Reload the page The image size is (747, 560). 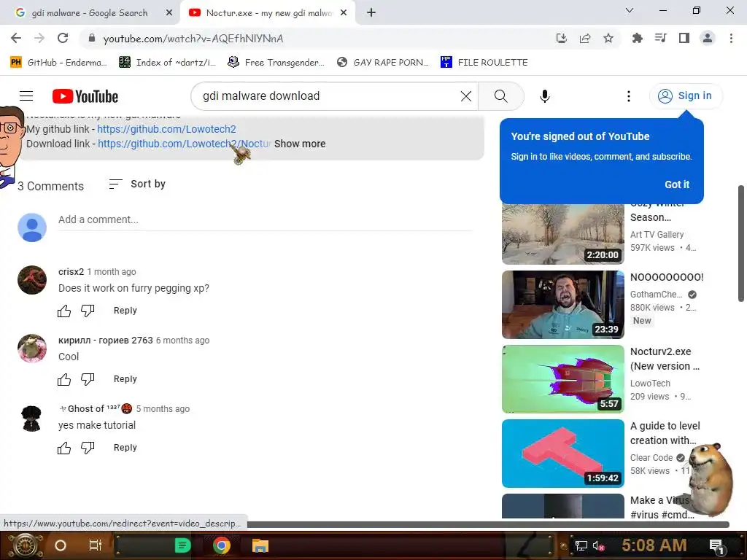coord(63,38)
